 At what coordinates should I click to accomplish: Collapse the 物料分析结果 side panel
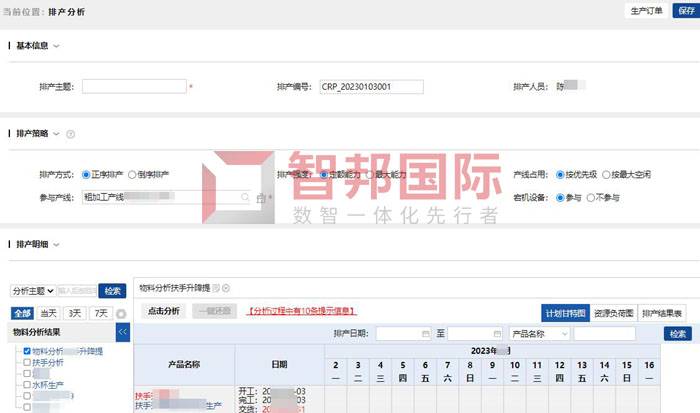point(123,330)
